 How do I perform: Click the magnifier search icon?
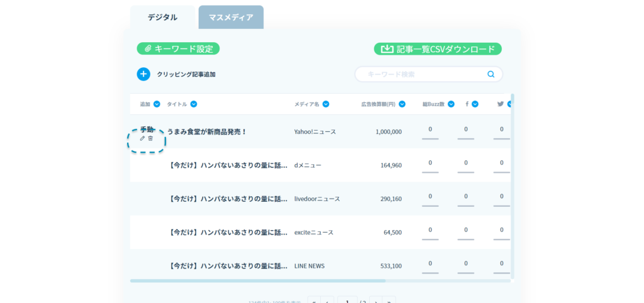(491, 74)
